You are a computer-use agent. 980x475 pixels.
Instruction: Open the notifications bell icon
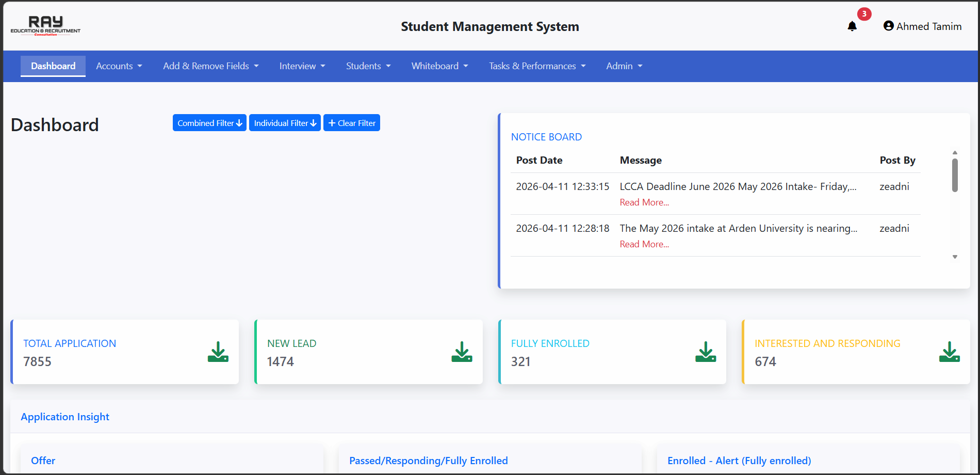pyautogui.click(x=852, y=26)
